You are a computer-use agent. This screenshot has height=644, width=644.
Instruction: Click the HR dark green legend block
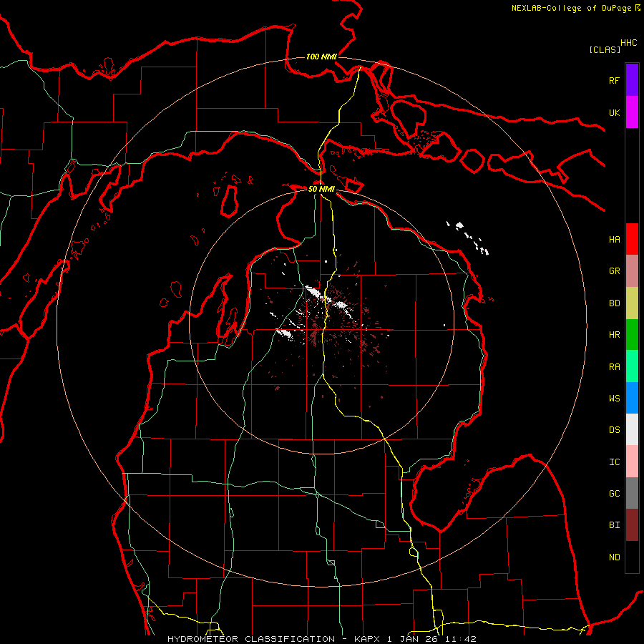[x=632, y=335]
